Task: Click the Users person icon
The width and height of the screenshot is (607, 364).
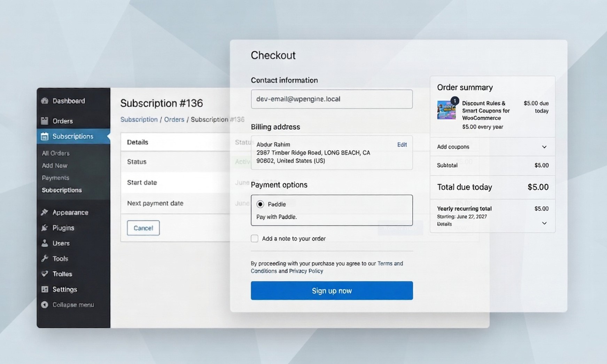Action: (45, 243)
